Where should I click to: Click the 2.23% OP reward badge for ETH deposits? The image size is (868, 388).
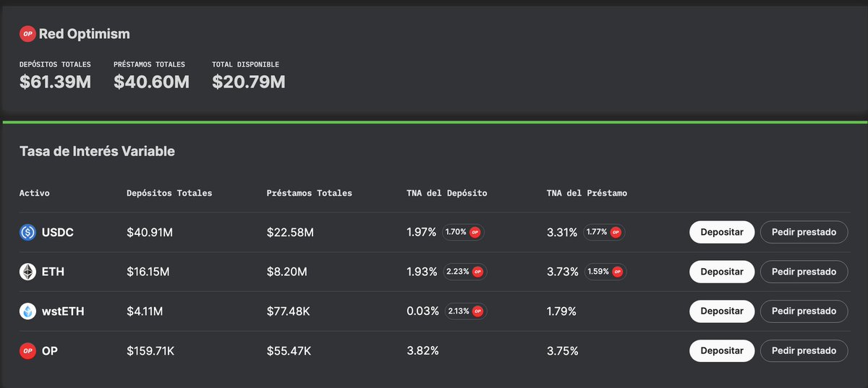464,272
